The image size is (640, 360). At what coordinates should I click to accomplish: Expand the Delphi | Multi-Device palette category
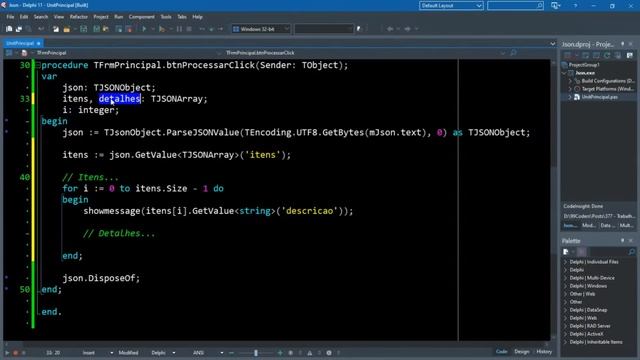566,278
